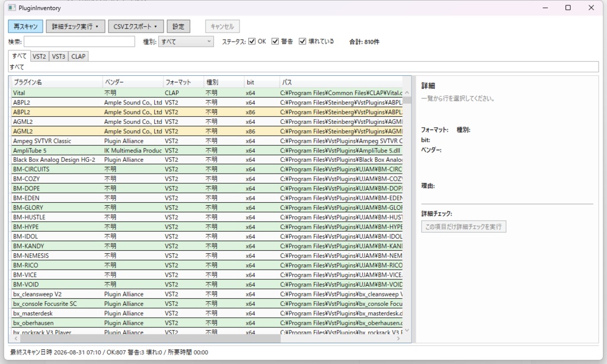Screen dimensions: 607x364
Task: Click この項目だけ詳細チェックを実行 button
Action: pyautogui.click(x=464, y=226)
